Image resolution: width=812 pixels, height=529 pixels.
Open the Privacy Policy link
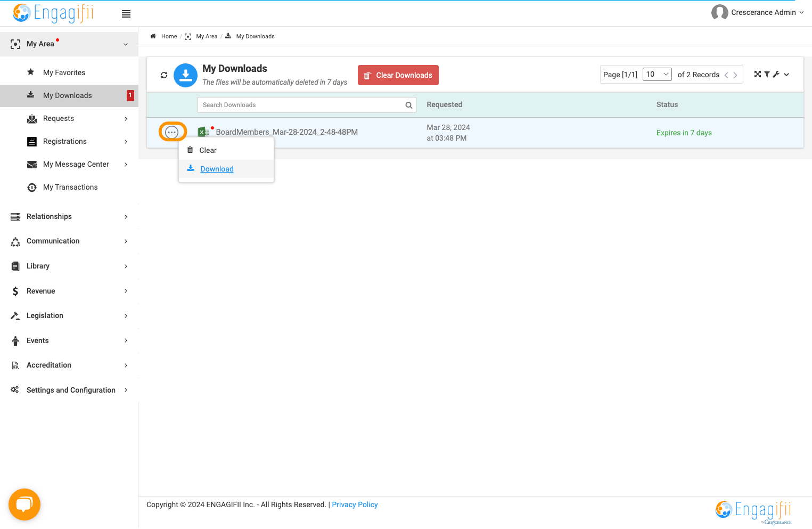pyautogui.click(x=355, y=504)
